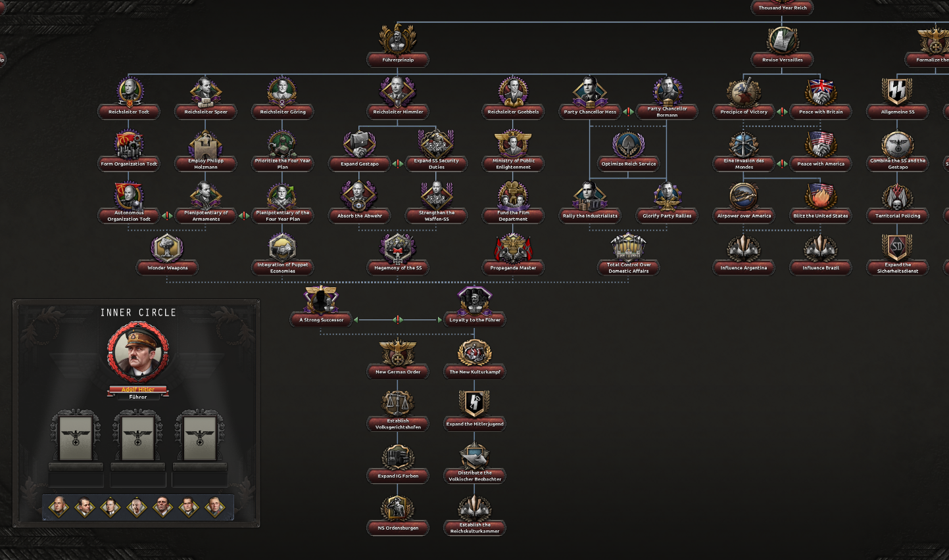The height and width of the screenshot is (560, 949).
Task: Select the Expand IG Farben focus
Action: 398,461
